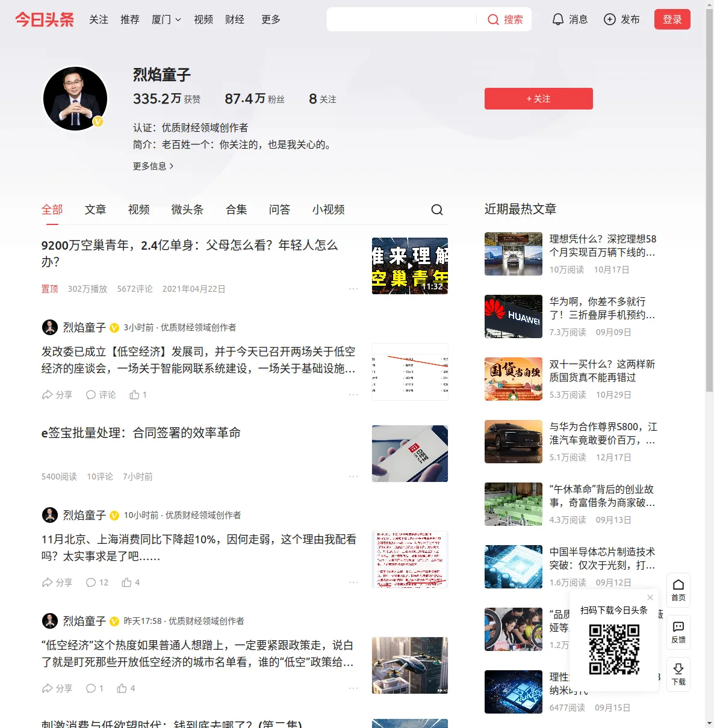The height and width of the screenshot is (728, 714).
Task: Click the 87.4万 粉丝 followers count
Action: (255, 99)
